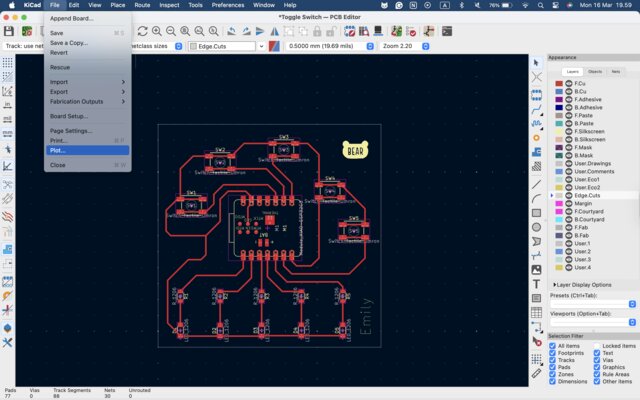Image resolution: width=640 pixels, height=400 pixels.
Task: Select the Route tracks tool
Action: 536,109
